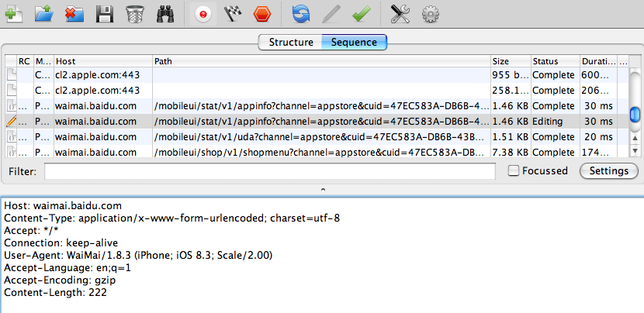Viewport: 644px width, 313px height.
Task: Click the pencil icon on the Editing row
Action: [11, 122]
